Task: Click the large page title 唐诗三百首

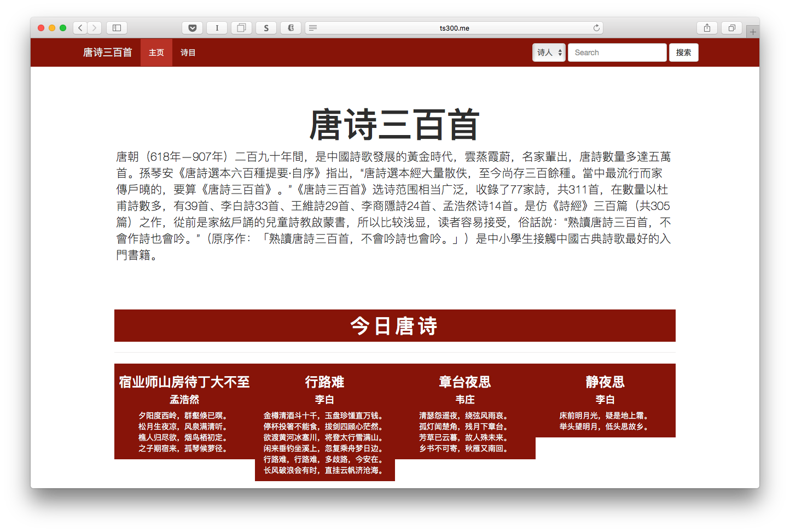Action: 394,125
